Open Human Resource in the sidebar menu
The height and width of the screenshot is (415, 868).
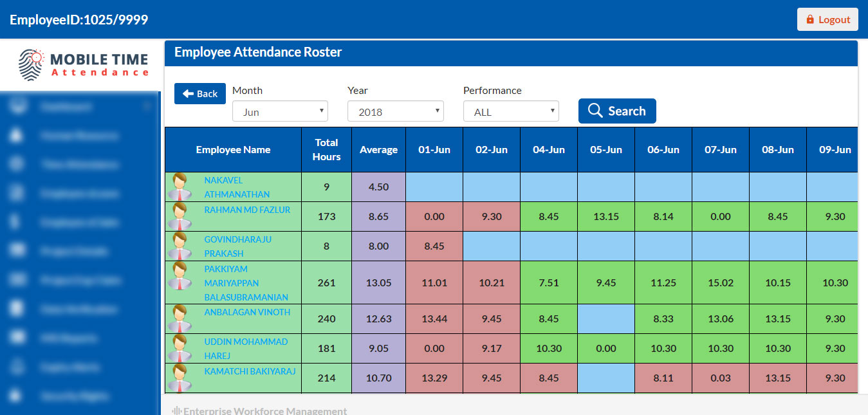tap(78, 136)
